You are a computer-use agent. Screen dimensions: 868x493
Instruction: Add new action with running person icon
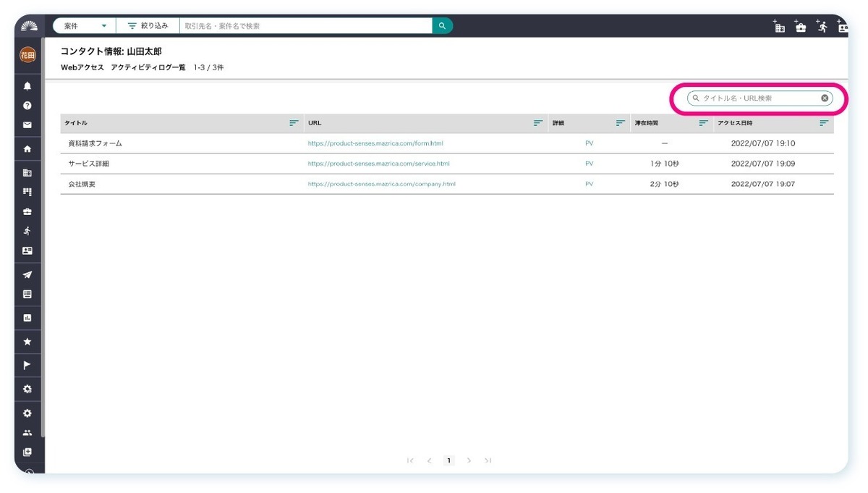(822, 27)
